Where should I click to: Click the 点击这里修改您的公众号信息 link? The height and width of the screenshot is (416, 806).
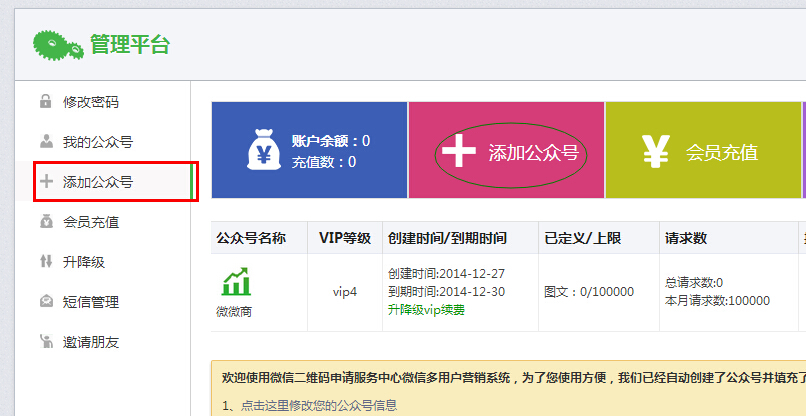point(319,405)
